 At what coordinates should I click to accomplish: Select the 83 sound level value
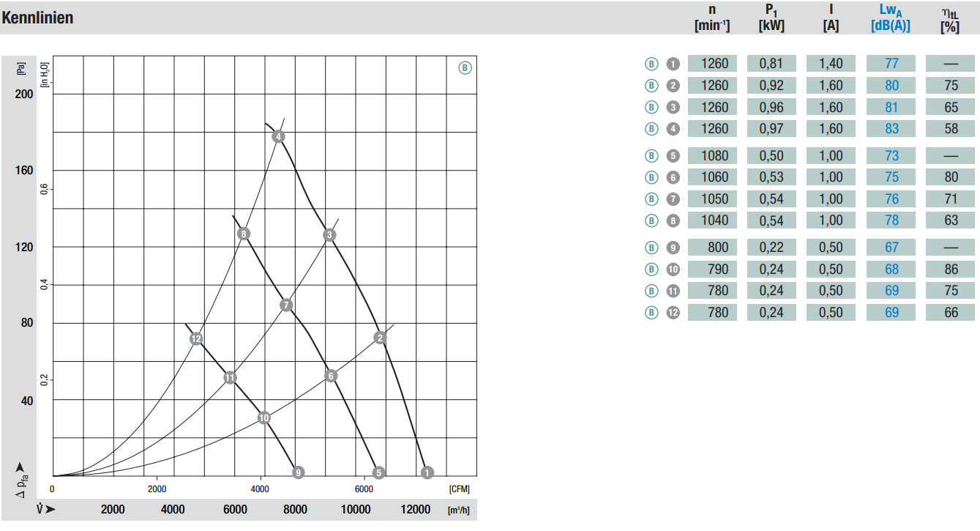tap(891, 129)
